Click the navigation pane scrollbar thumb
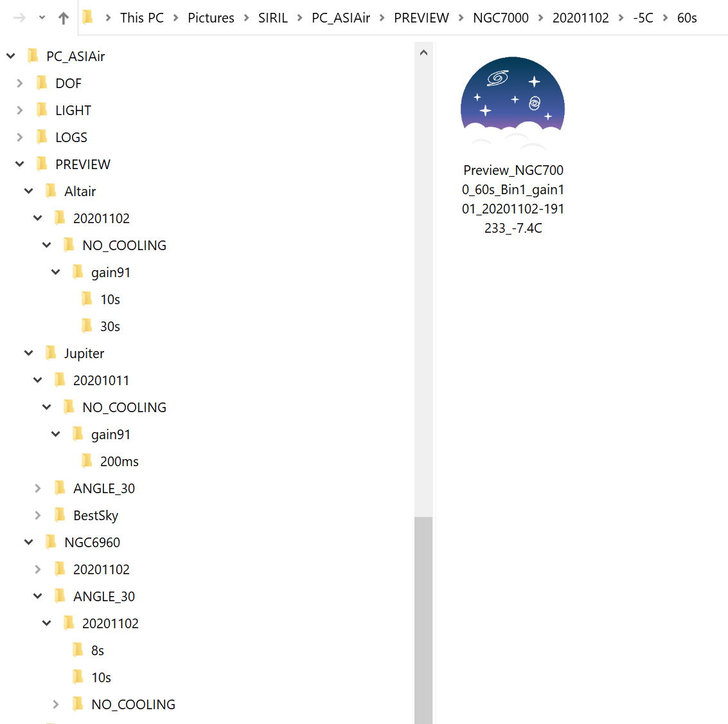The width and height of the screenshot is (728, 724). click(423, 620)
